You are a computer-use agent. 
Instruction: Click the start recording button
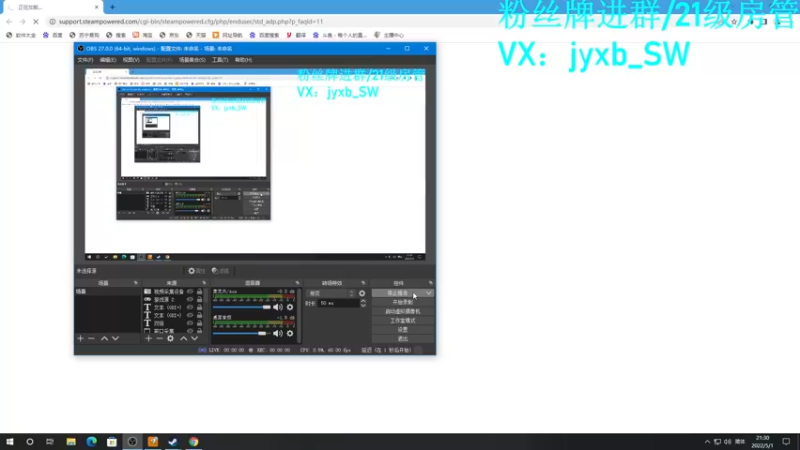[x=403, y=303]
